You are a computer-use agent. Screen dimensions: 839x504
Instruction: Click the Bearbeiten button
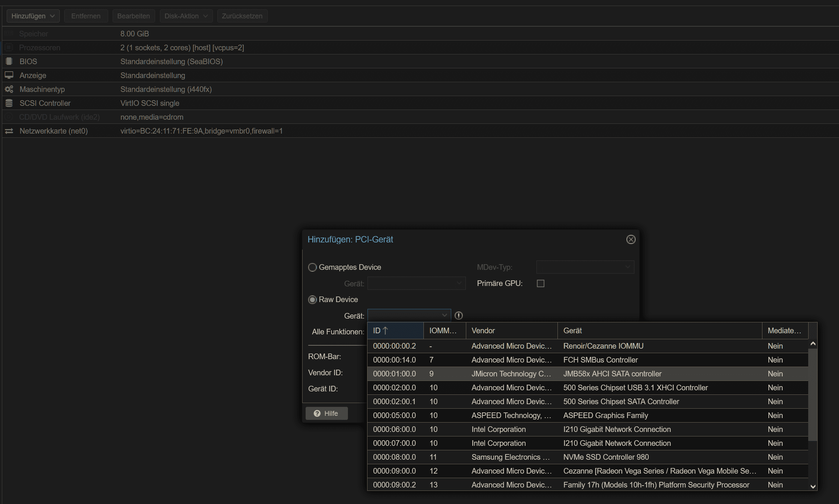133,16
